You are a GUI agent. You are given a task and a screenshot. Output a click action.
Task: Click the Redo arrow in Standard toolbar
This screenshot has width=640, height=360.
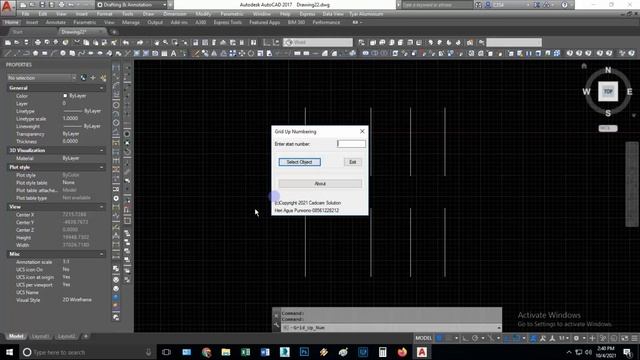click(x=140, y=42)
